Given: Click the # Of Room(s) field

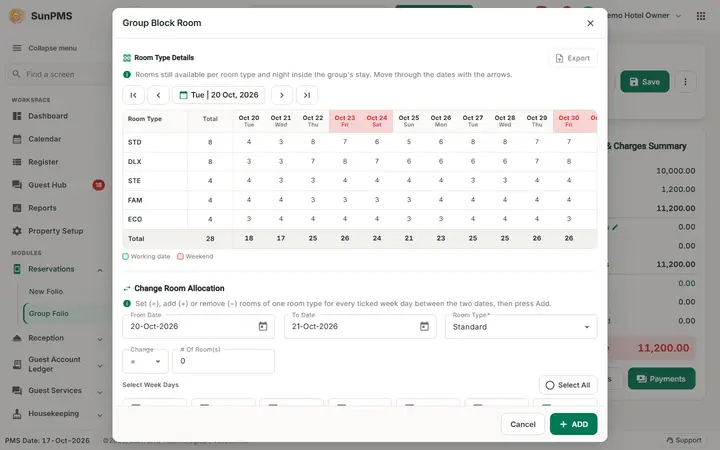Looking at the screenshot, I should coord(224,361).
